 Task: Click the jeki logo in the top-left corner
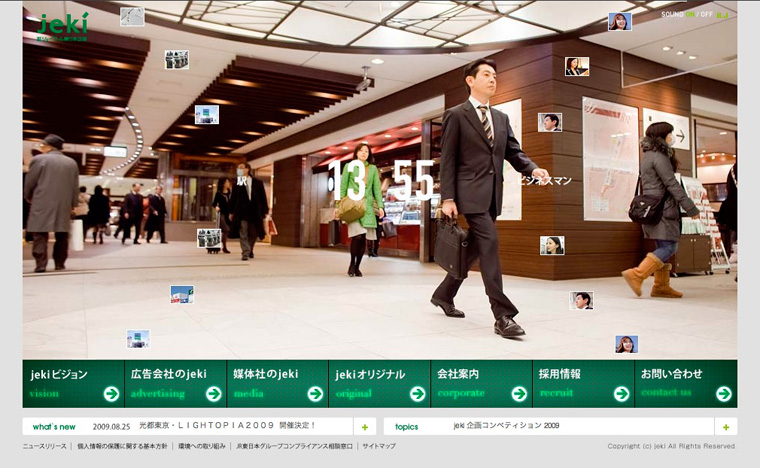pos(64,24)
